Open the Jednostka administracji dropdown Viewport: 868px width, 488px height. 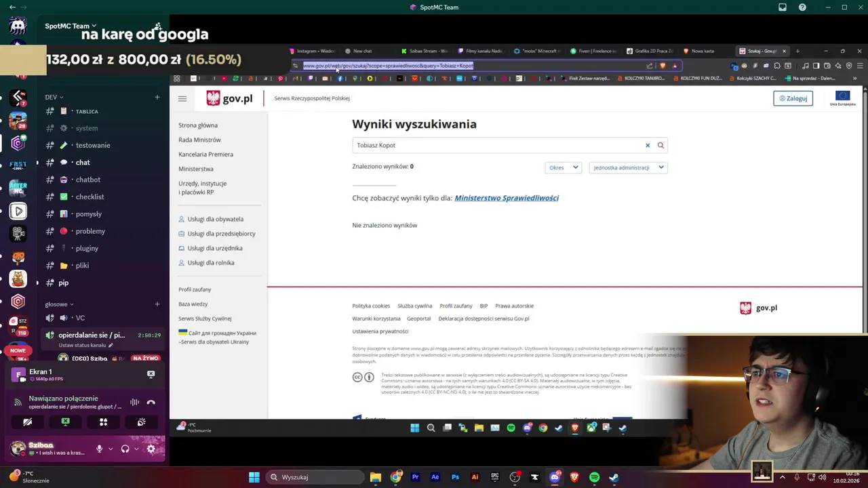coord(628,167)
